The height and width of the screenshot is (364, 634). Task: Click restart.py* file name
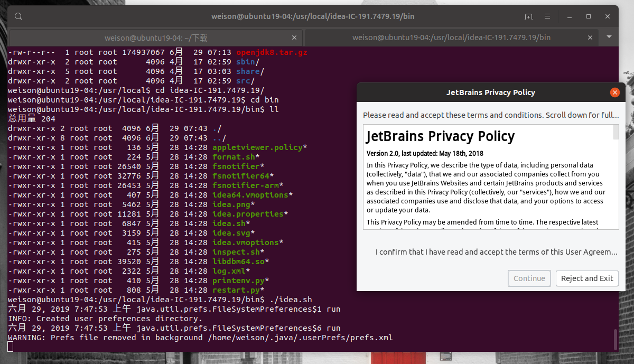(x=238, y=290)
